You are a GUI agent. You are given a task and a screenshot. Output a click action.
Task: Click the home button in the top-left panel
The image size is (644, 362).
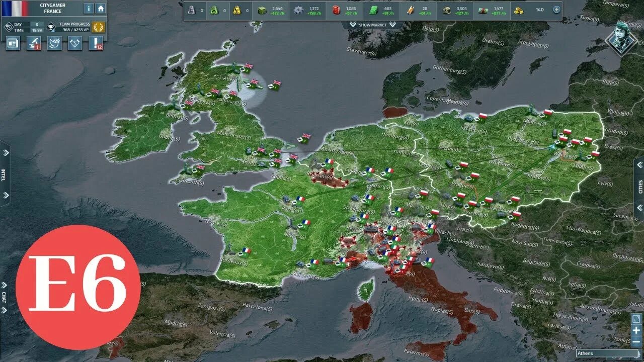(x=101, y=8)
